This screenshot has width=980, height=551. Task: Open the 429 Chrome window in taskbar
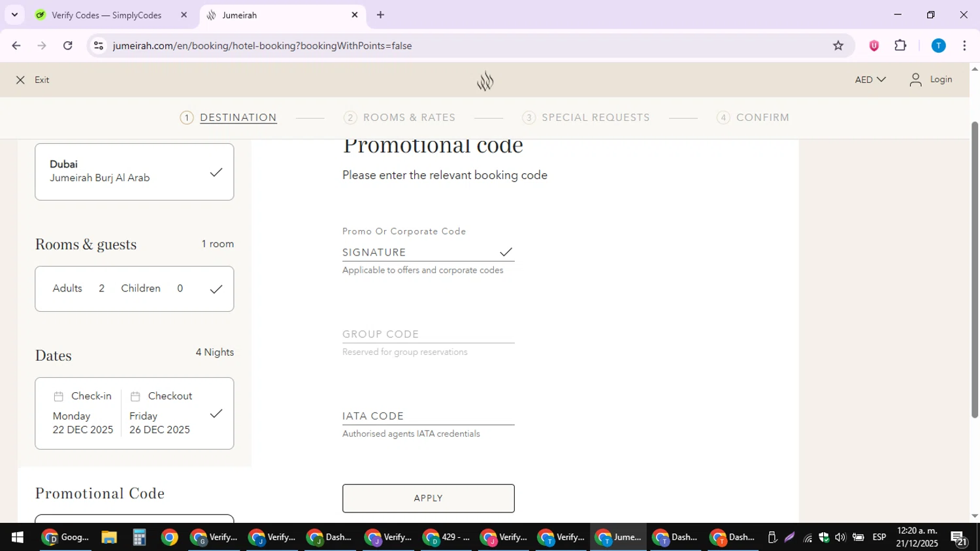tap(447, 538)
